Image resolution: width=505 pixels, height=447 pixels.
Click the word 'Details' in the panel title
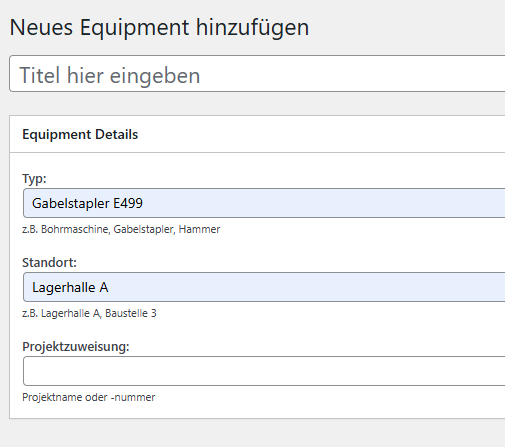[116, 134]
